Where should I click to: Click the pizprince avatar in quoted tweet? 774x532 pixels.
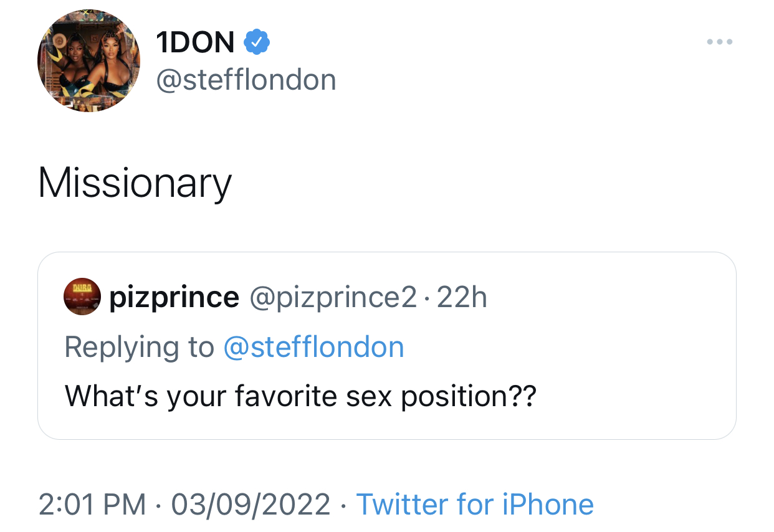click(x=82, y=297)
